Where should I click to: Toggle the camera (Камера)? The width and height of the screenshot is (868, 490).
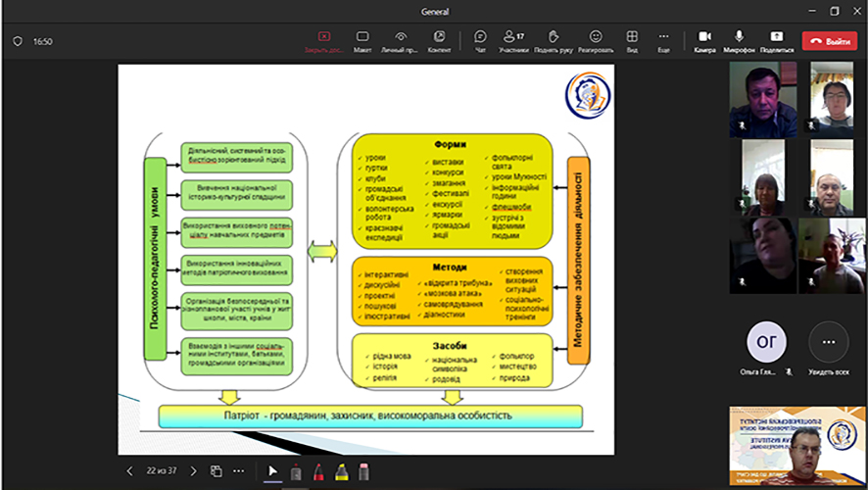coord(704,40)
